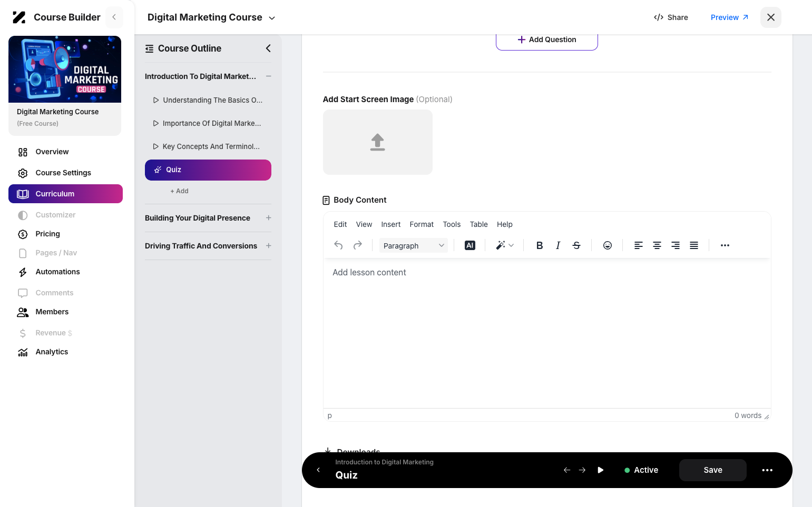Expand the Driving Traffic And Conversions section
This screenshot has width=812, height=507.
click(269, 246)
